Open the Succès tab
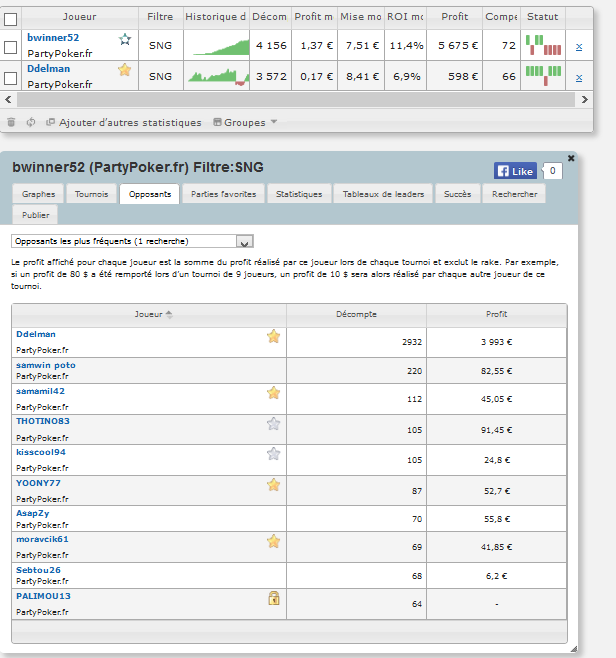 (x=457, y=194)
